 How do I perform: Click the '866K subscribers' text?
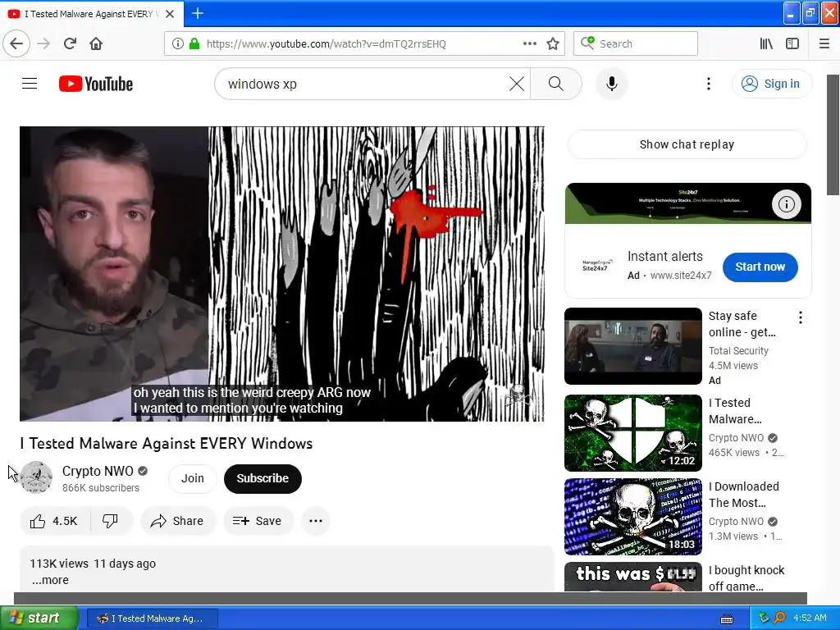point(101,488)
